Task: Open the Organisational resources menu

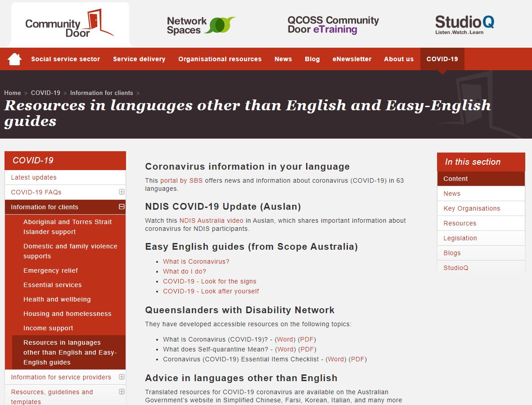Action: click(220, 59)
